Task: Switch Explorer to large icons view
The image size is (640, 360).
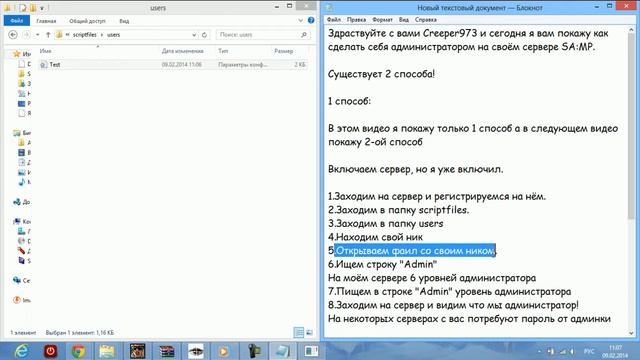Action: pos(309,333)
